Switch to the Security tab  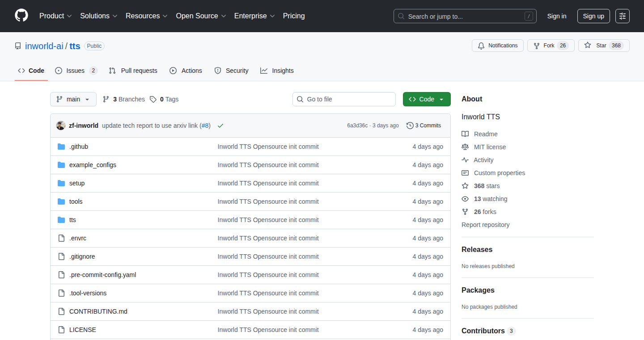[x=231, y=71]
